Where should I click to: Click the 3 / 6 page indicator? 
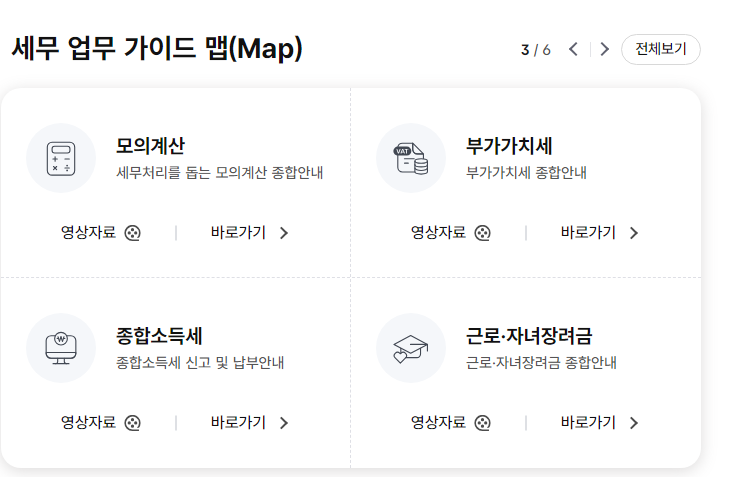pyautogui.click(x=536, y=50)
